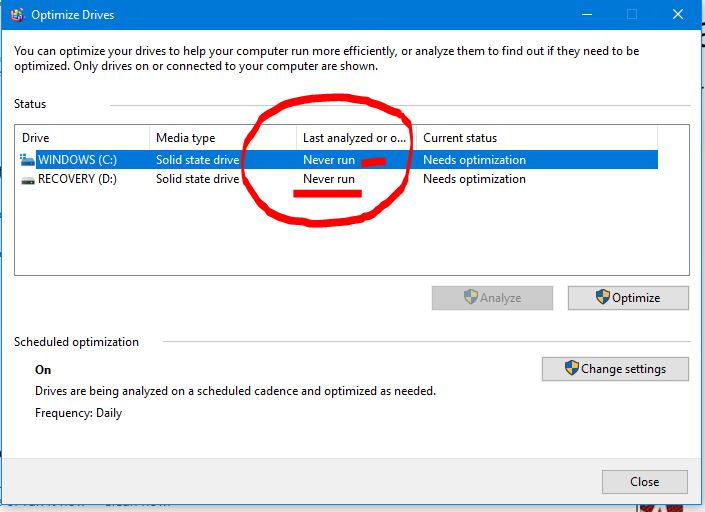Click the shield icon on Change settings
Image resolution: width=705 pixels, height=512 pixels.
(571, 368)
